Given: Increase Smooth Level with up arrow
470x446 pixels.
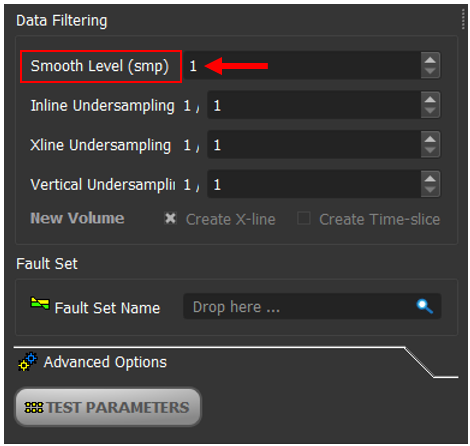Looking at the screenshot, I should click(430, 60).
